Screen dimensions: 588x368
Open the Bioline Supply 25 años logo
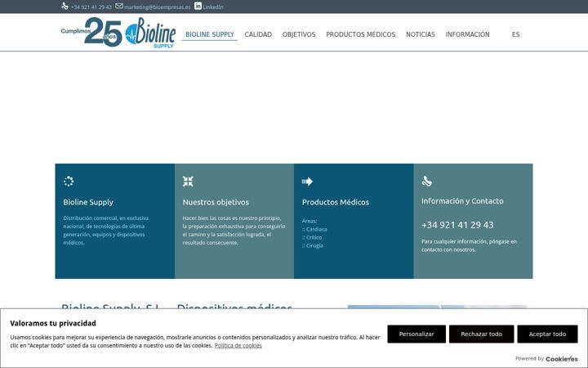click(x=118, y=32)
